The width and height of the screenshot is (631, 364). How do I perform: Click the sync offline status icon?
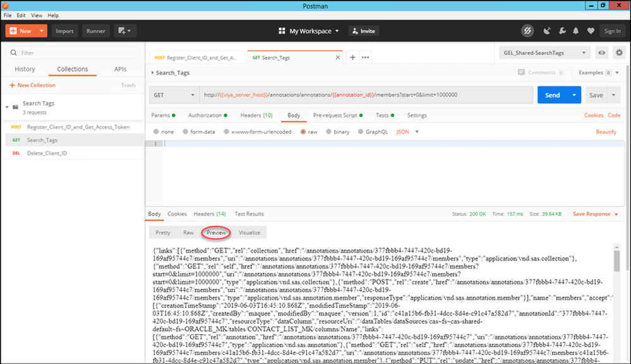click(x=527, y=31)
